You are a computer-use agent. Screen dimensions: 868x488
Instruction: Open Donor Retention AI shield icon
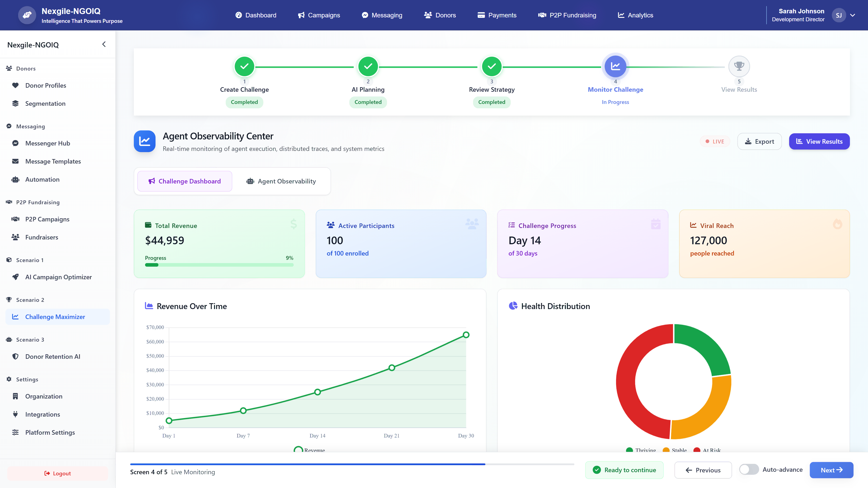point(16,356)
